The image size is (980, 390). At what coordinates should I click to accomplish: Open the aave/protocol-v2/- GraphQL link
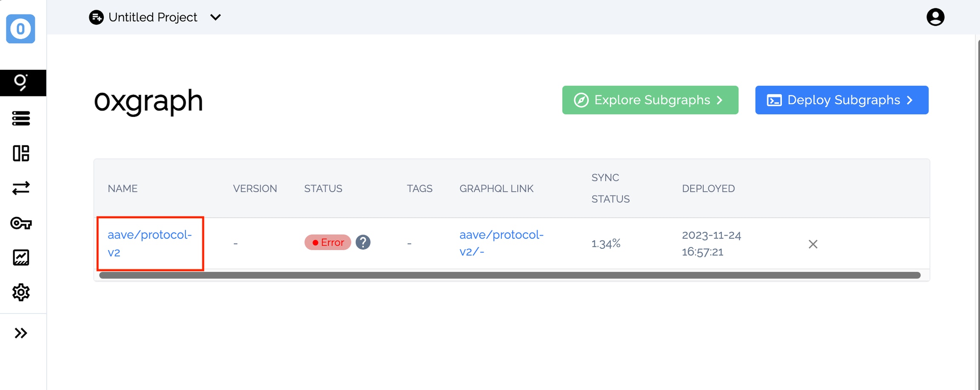coord(501,243)
